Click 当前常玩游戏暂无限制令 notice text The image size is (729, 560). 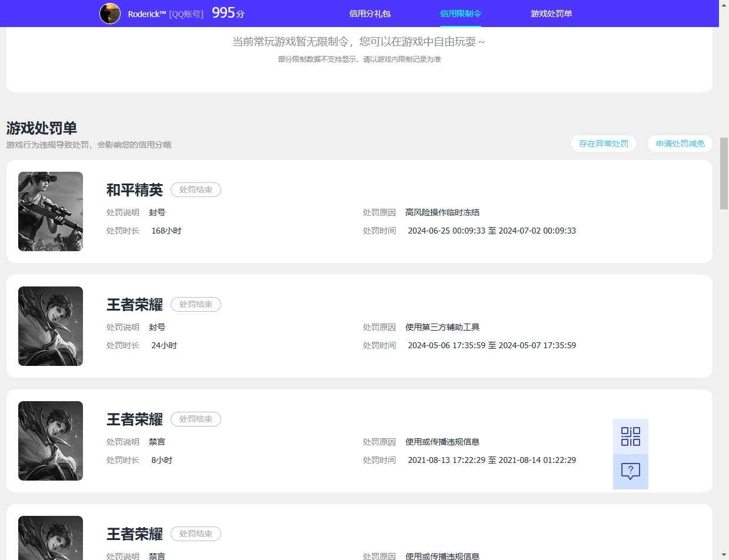pos(359,42)
